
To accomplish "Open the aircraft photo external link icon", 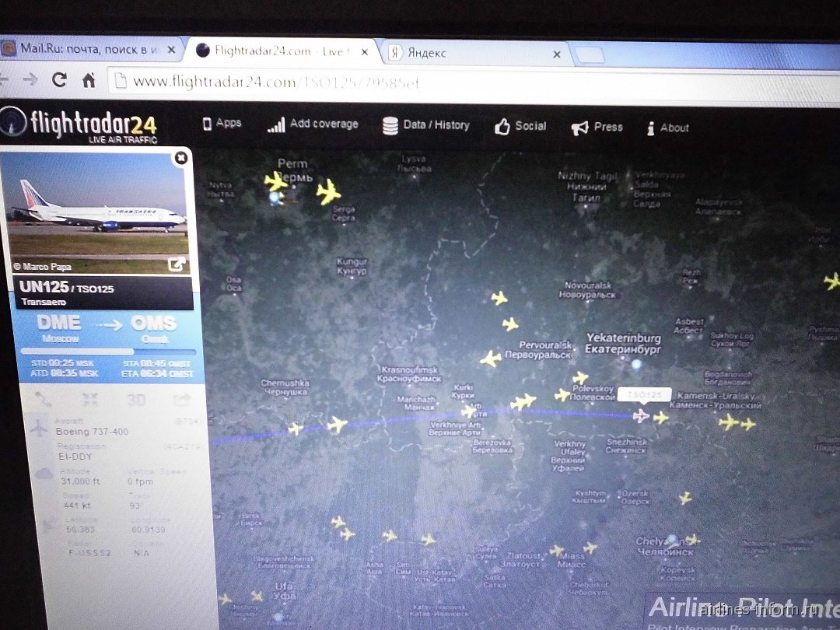I will pos(177,264).
